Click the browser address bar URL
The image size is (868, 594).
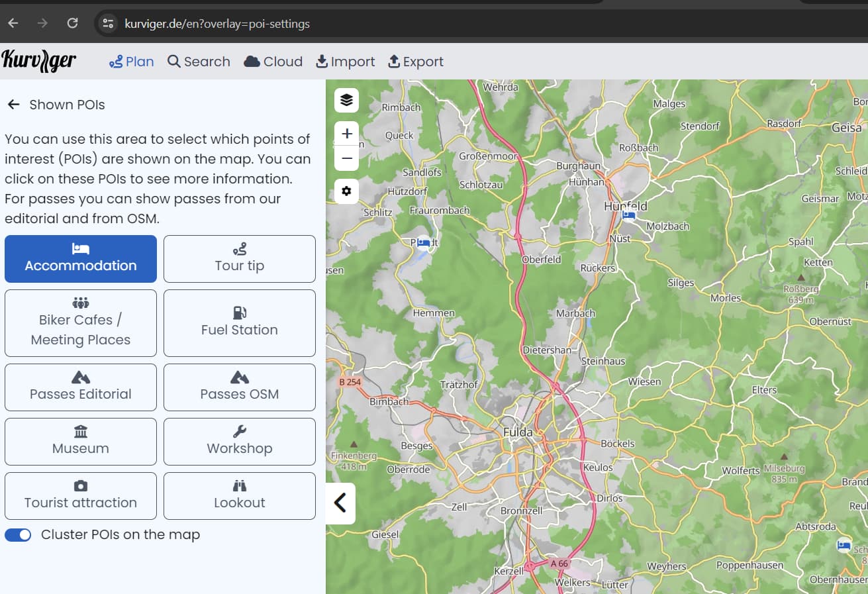tap(217, 24)
